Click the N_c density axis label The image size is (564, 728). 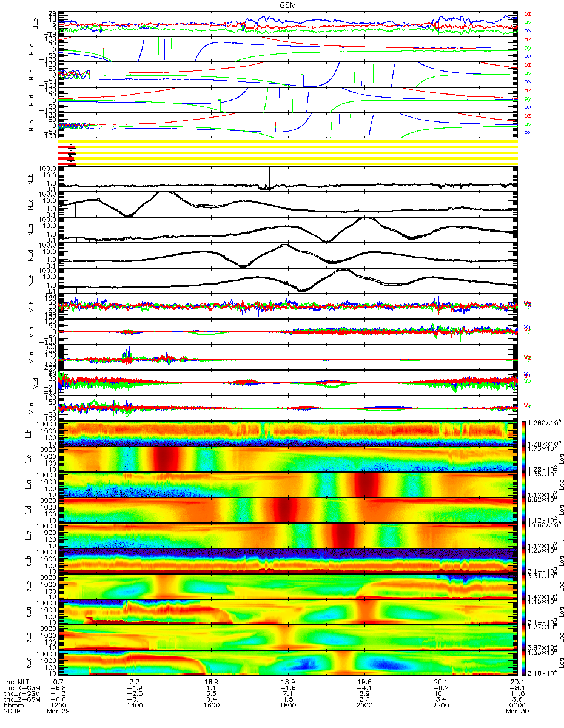coord(30,203)
